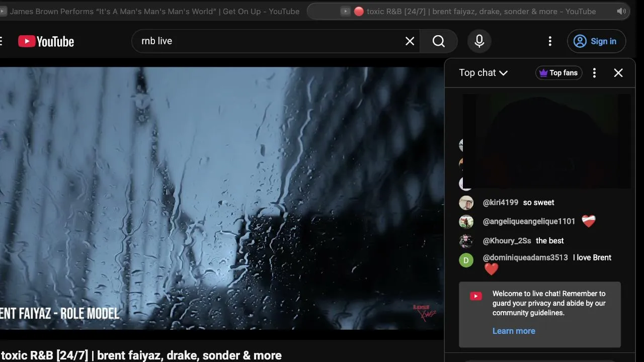The height and width of the screenshot is (362, 644).
Task: Click the 'so sweet' chat message
Action: pos(539,203)
